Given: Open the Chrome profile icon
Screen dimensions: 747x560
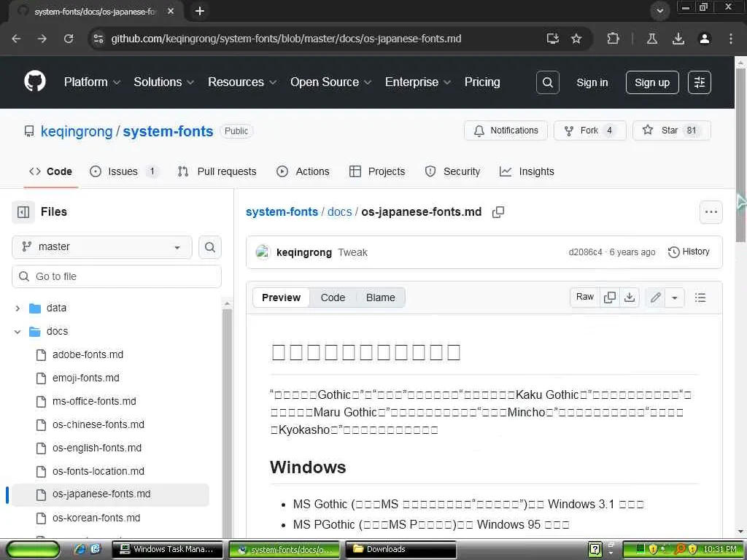Looking at the screenshot, I should click(x=705, y=39).
